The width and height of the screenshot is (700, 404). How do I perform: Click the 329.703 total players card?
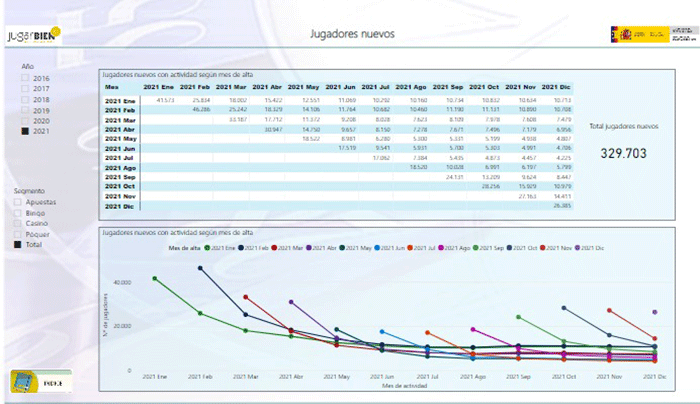point(623,154)
